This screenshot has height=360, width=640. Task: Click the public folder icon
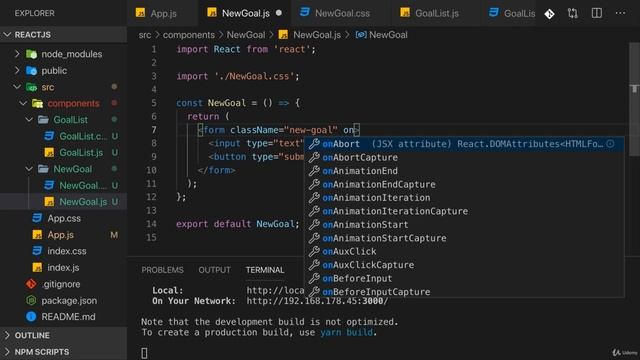pyautogui.click(x=31, y=71)
